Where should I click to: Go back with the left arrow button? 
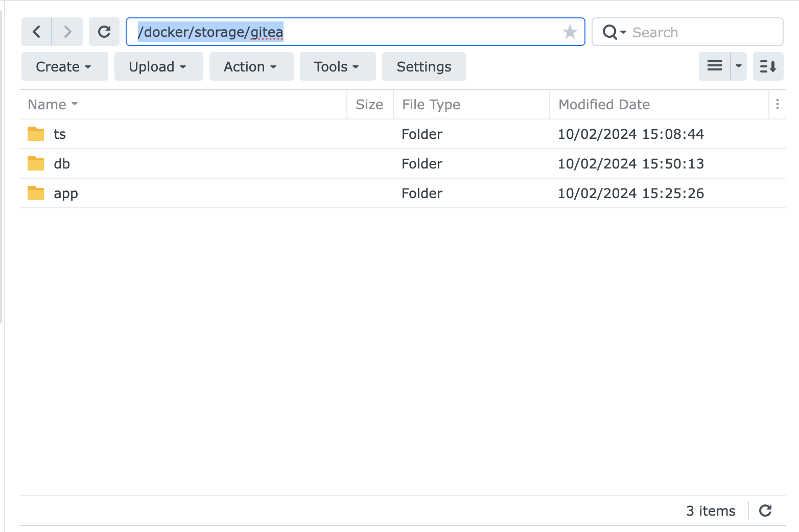pos(36,32)
